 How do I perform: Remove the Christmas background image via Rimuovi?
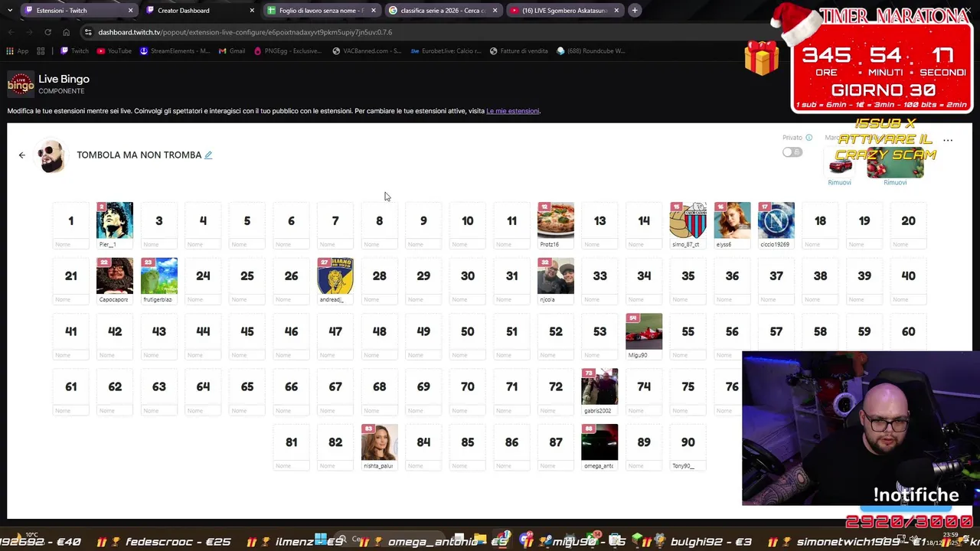click(895, 182)
